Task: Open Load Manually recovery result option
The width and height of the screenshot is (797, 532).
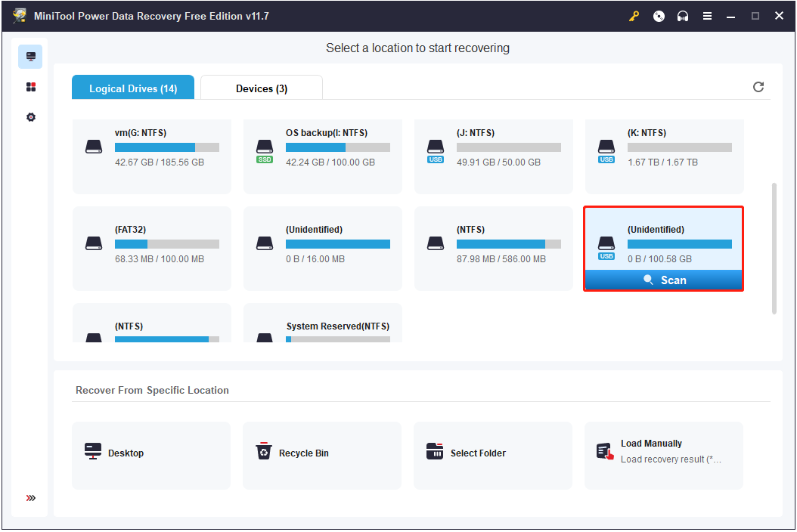Action: coord(664,456)
